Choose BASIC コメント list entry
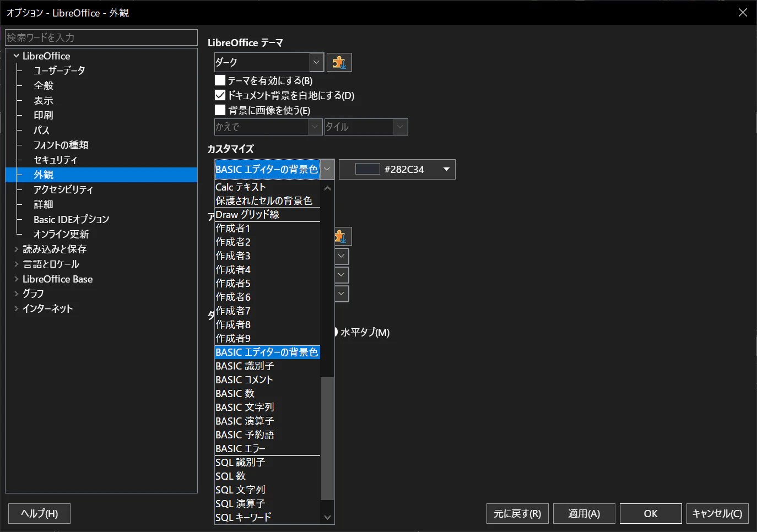757x532 pixels. coord(268,380)
